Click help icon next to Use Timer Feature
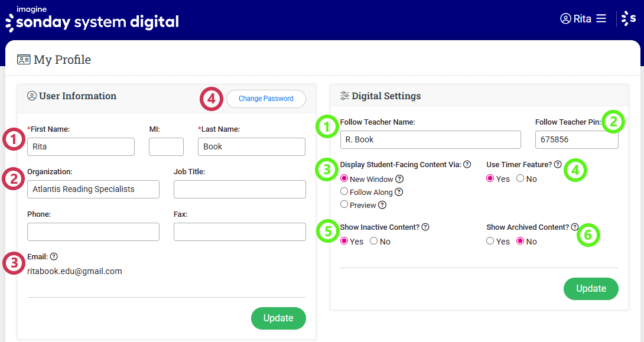Screen dimensions: 644x342 coord(558,164)
